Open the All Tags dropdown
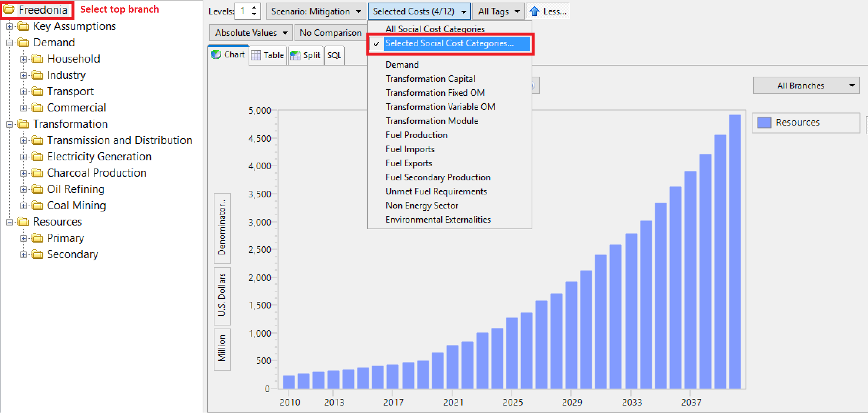 click(x=499, y=11)
